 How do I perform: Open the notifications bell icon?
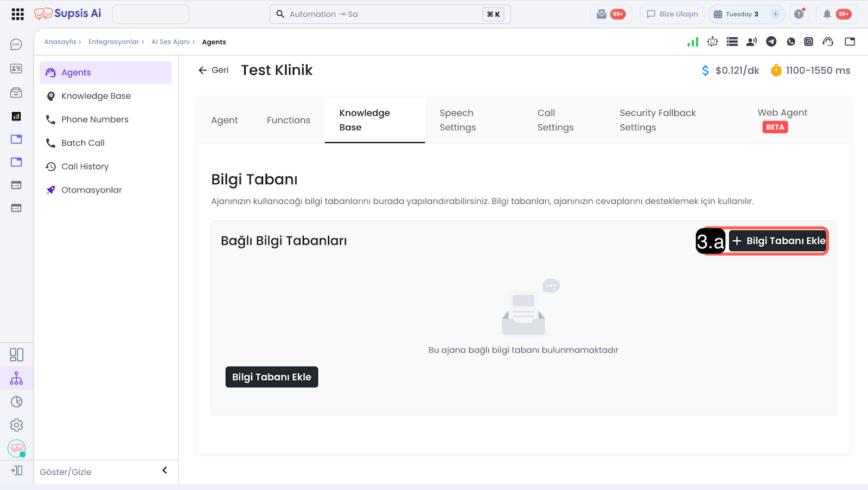pyautogui.click(x=827, y=14)
